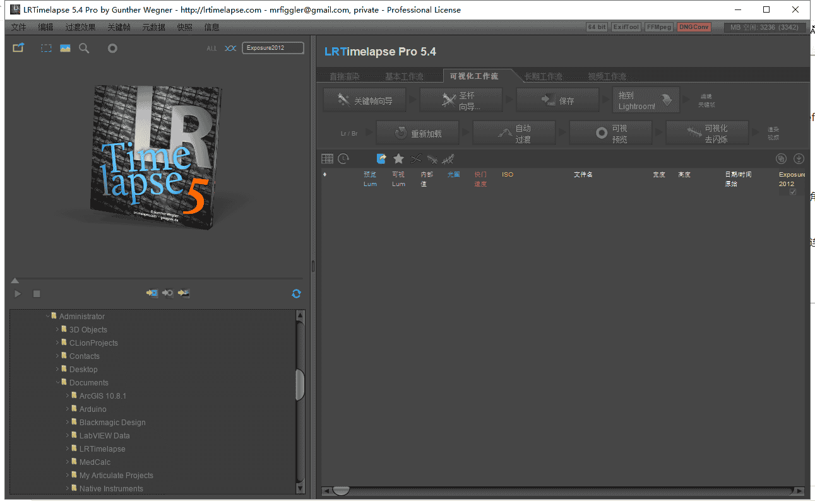The image size is (815, 504).
Task: Open the 信息 menu
Action: [x=211, y=27]
